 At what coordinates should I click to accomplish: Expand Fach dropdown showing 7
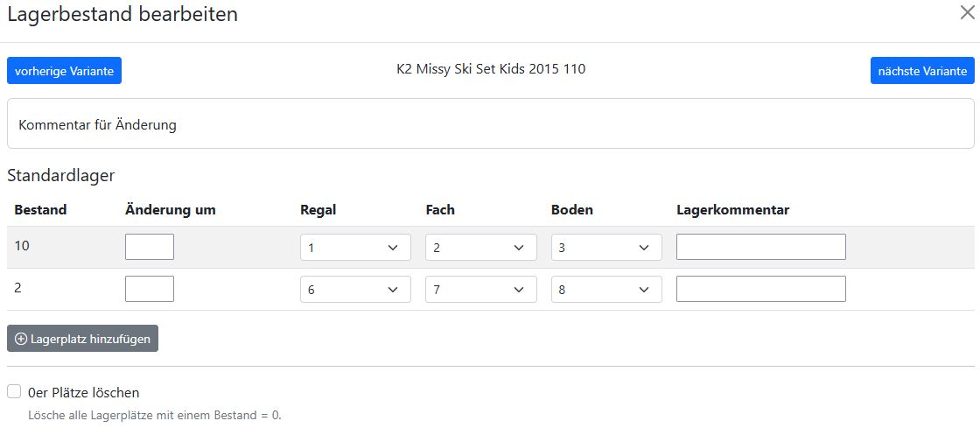(480, 289)
